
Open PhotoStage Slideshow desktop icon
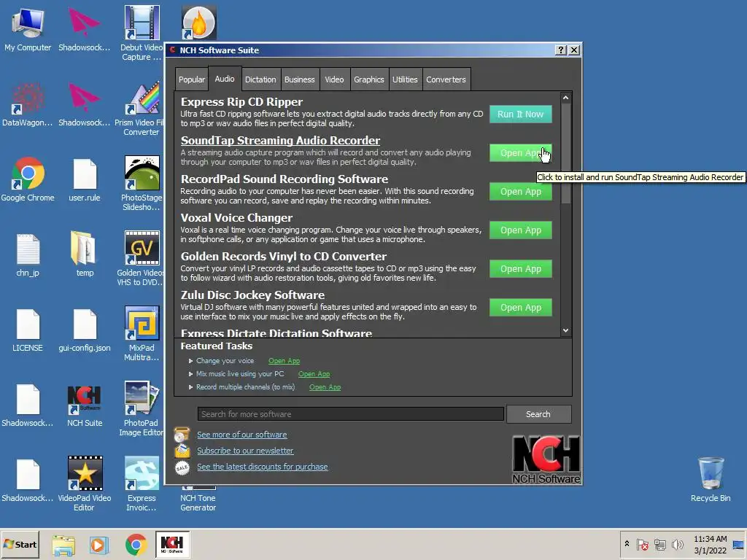tap(142, 183)
